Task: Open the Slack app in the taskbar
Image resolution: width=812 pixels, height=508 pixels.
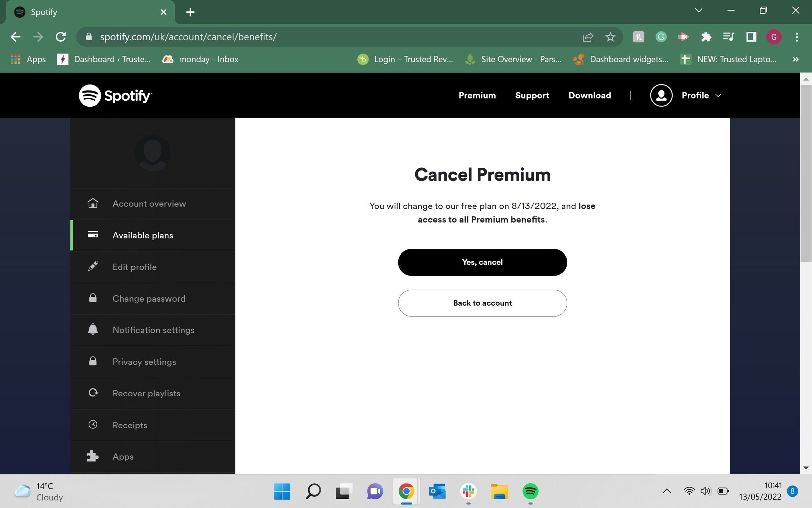Action: 468,491
